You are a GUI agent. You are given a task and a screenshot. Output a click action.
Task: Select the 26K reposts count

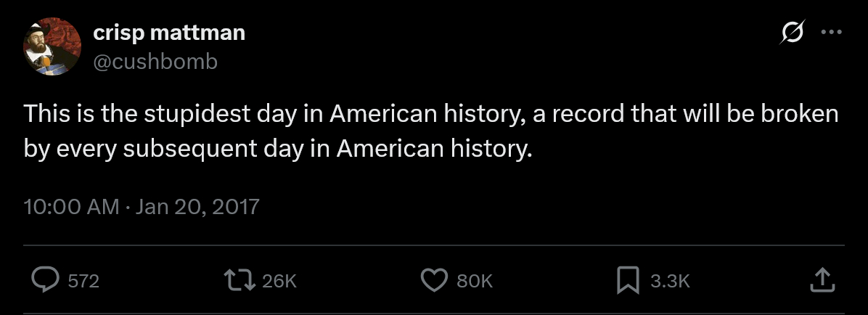click(279, 281)
